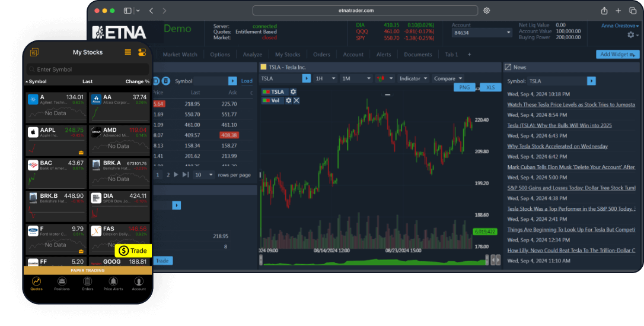Add a new tab with plus icon

tap(470, 54)
